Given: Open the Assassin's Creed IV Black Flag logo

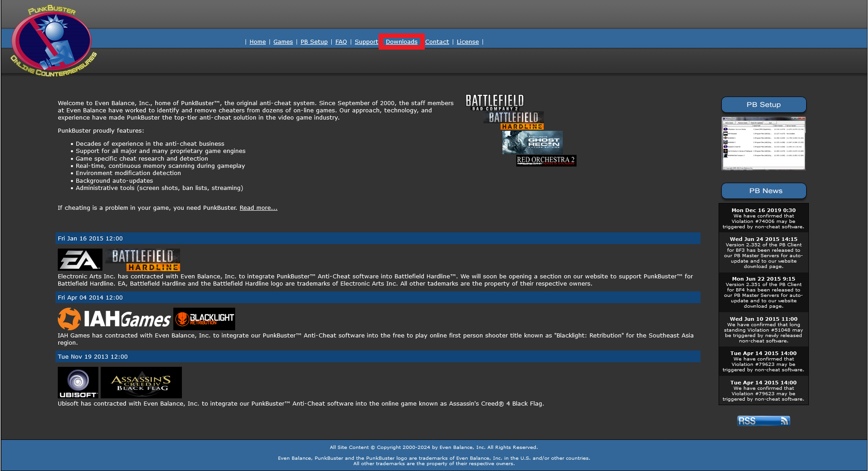Looking at the screenshot, I should 141,383.
